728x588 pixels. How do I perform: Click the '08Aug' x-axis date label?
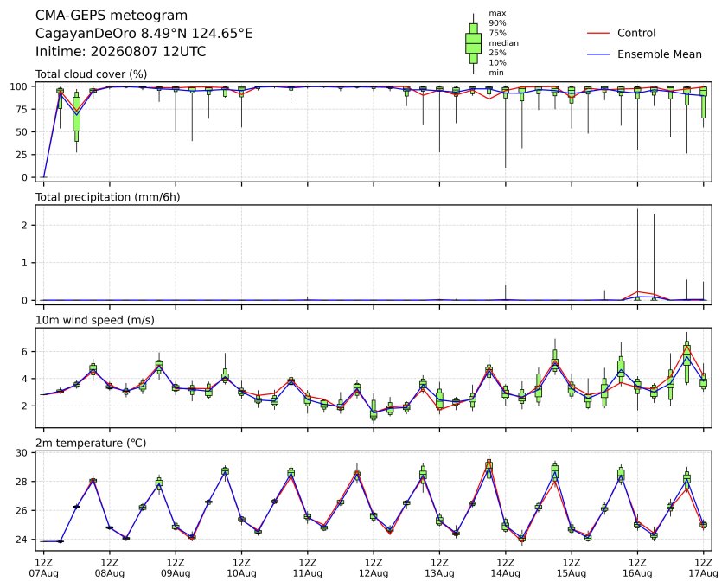pyautogui.click(x=110, y=573)
